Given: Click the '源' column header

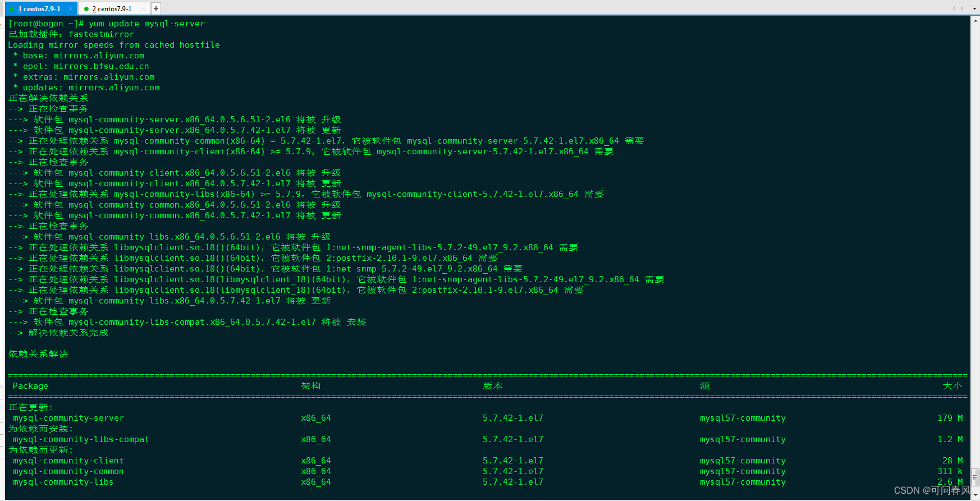Looking at the screenshot, I should (705, 386).
